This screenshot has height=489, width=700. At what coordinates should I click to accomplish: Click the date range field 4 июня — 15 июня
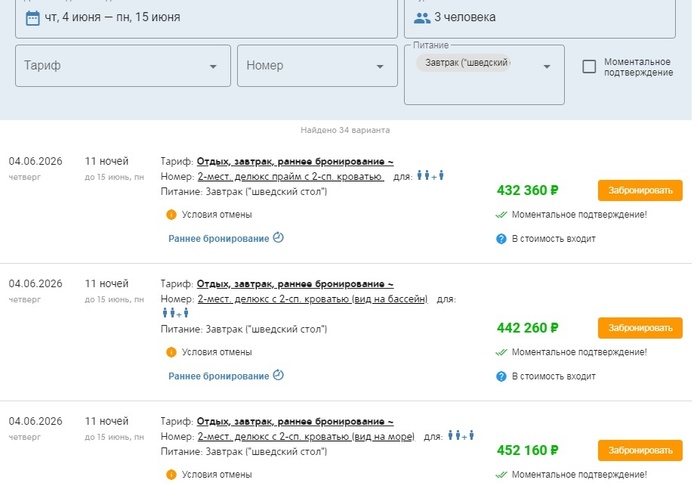click(206, 18)
